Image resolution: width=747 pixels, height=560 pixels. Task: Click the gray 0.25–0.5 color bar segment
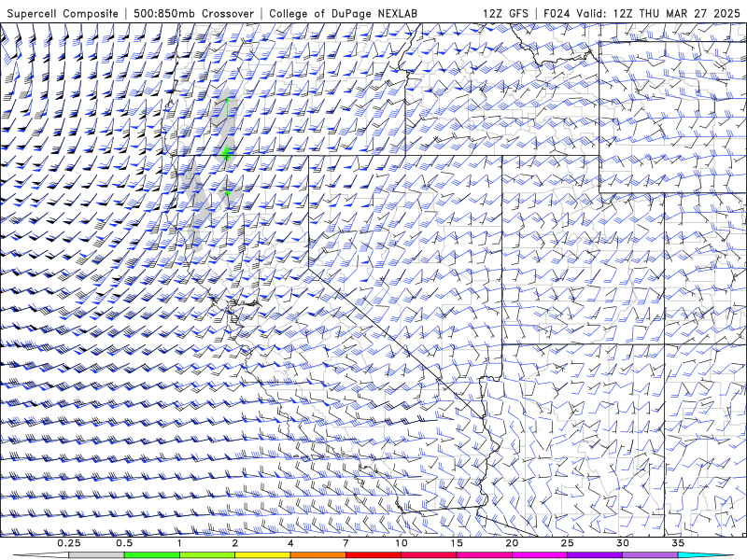tap(97, 555)
